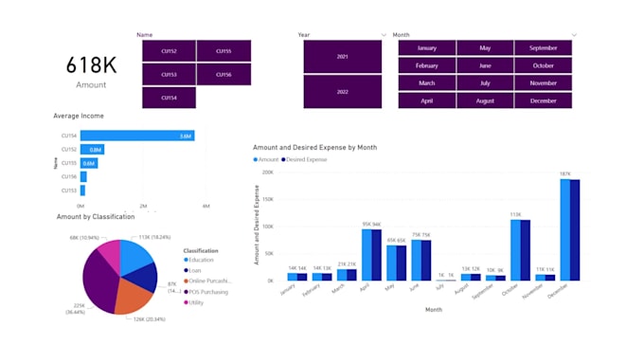The width and height of the screenshot is (644, 363).
Task: Click the October Amount column
Action: 515,250
